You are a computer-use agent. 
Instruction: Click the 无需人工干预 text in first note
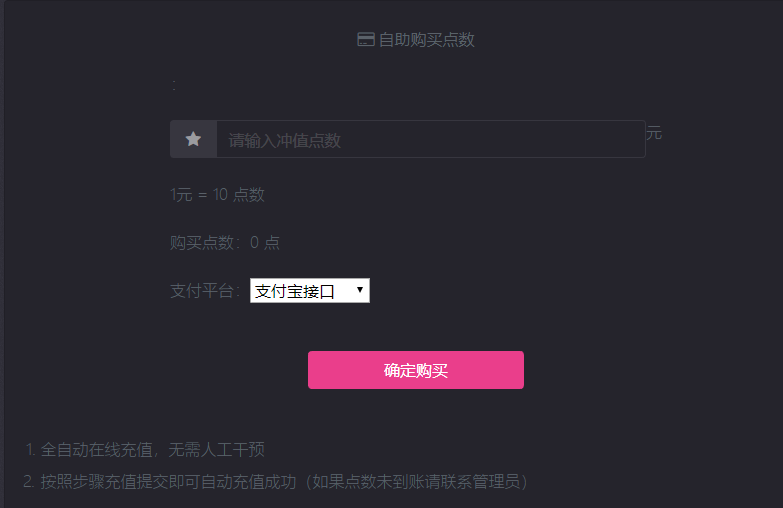pos(216,450)
